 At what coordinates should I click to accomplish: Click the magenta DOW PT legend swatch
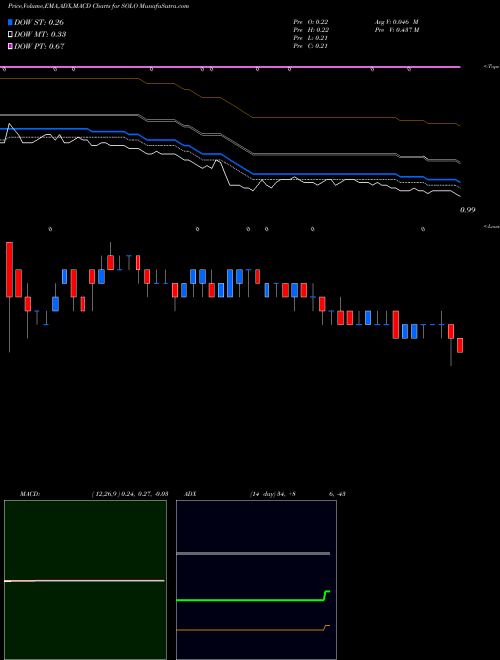(x=10, y=46)
